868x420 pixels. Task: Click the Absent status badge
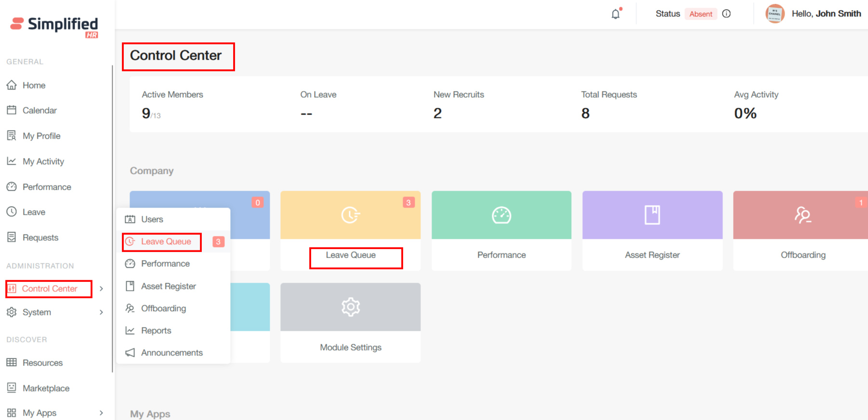[700, 14]
